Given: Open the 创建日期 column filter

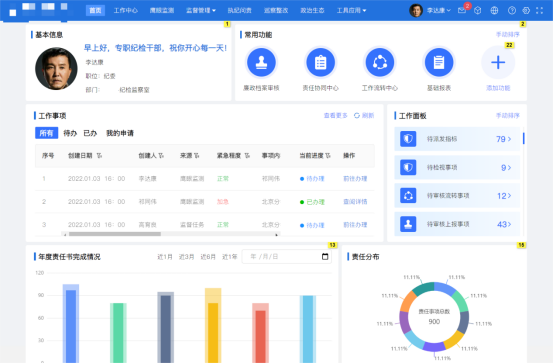Looking at the screenshot, I should [x=99, y=156].
